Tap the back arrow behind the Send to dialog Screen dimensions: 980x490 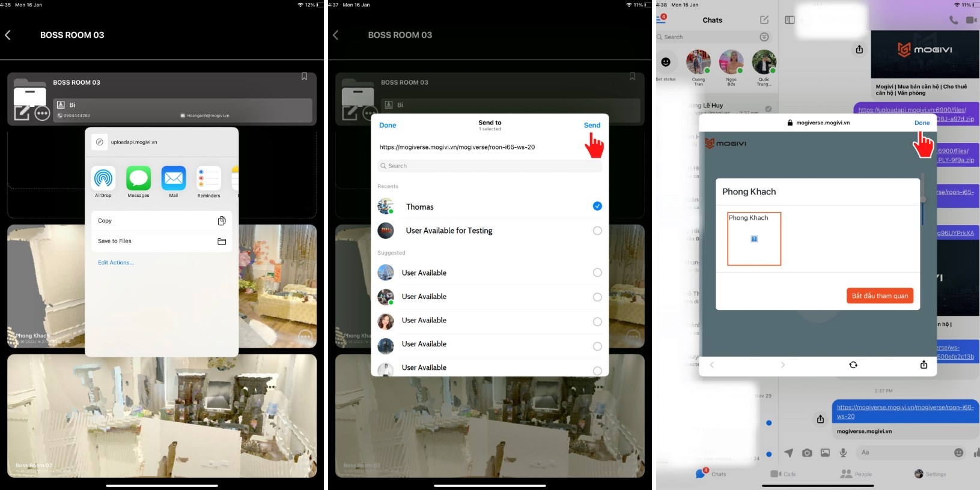pos(336,35)
